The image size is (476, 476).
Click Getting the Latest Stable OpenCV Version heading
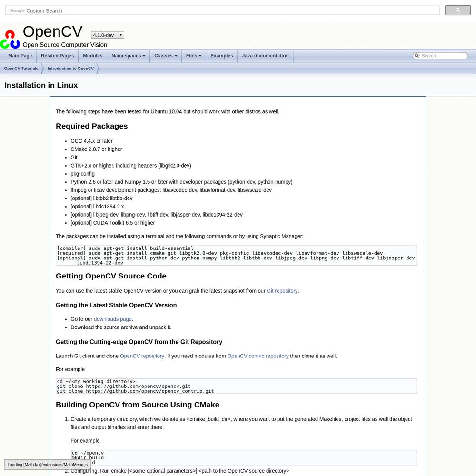[116, 305]
